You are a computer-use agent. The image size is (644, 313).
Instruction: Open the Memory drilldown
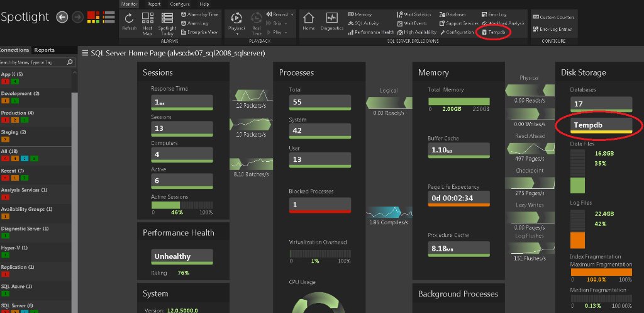click(360, 14)
